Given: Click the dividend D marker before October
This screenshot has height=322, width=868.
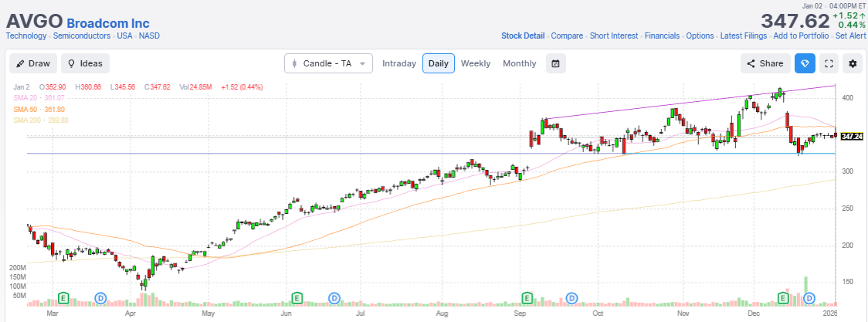Looking at the screenshot, I should [x=571, y=298].
